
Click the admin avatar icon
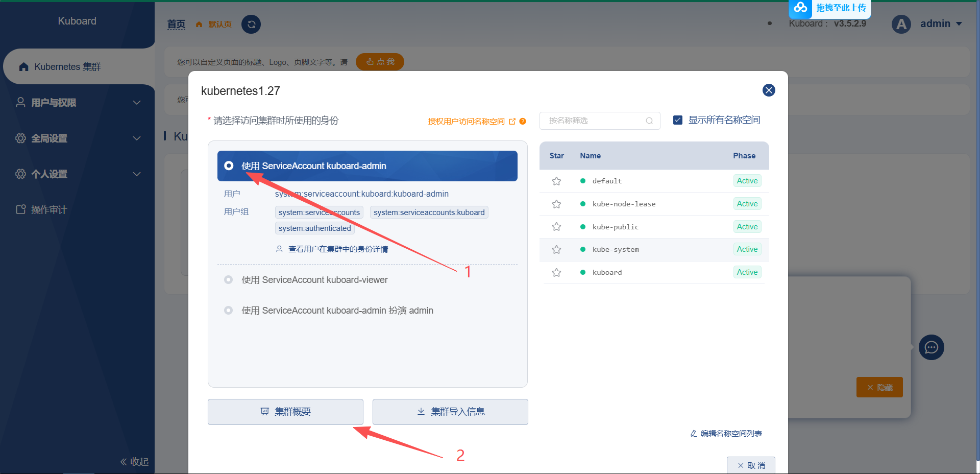[x=901, y=24]
